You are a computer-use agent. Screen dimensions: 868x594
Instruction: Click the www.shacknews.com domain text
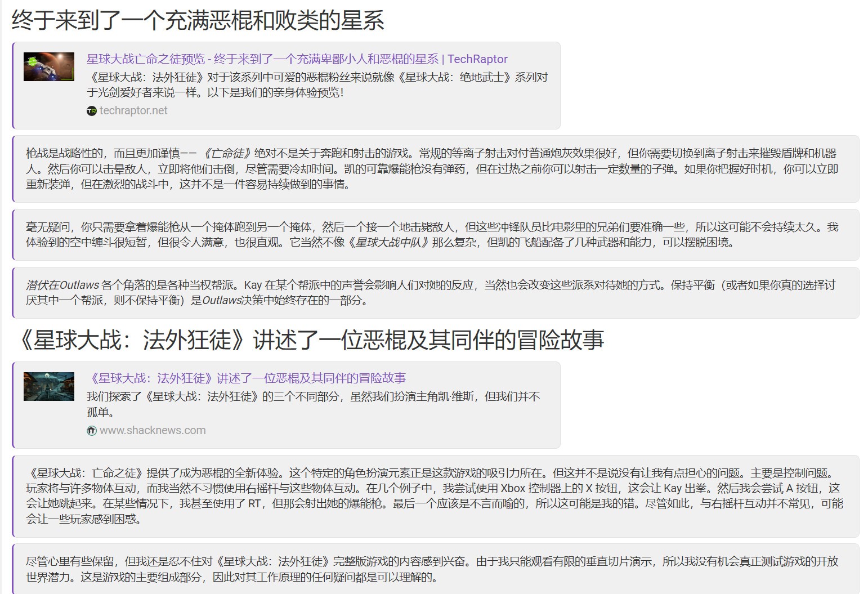click(x=153, y=431)
